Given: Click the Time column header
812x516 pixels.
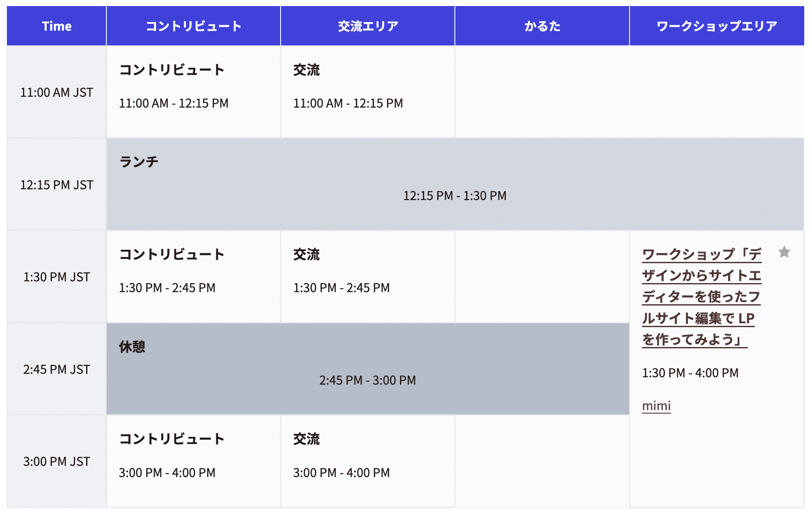Looking at the screenshot, I should coord(56,25).
